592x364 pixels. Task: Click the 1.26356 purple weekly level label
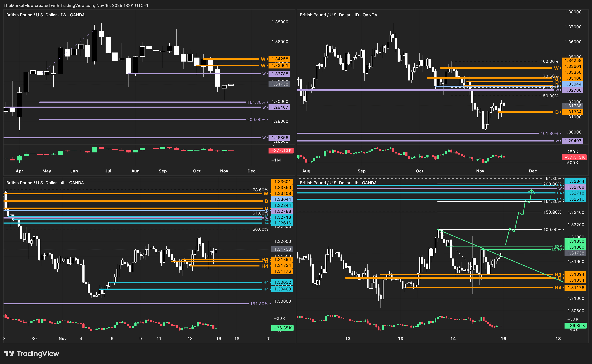pyautogui.click(x=279, y=138)
